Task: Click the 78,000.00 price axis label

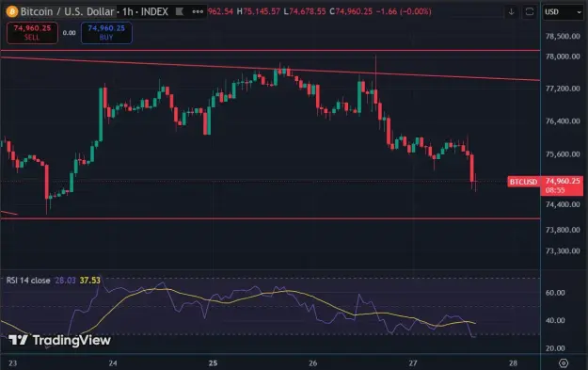Action: [x=563, y=56]
